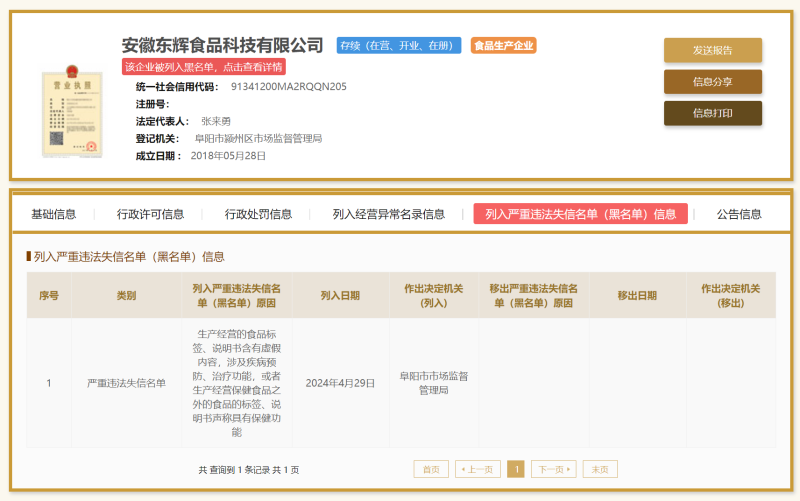Go to first page with 首页
800x501 pixels.
coord(431,469)
